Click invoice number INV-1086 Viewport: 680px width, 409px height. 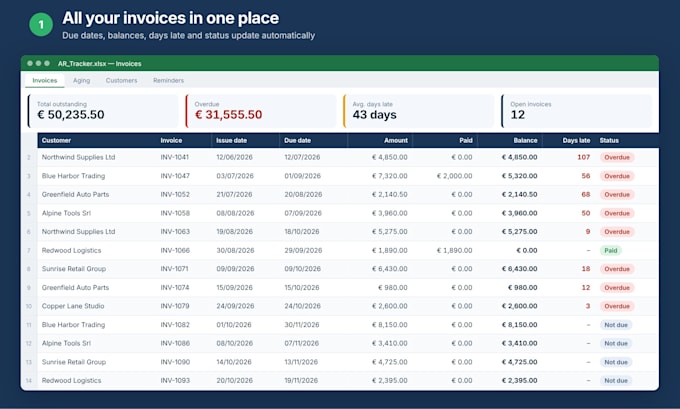pyautogui.click(x=175, y=343)
